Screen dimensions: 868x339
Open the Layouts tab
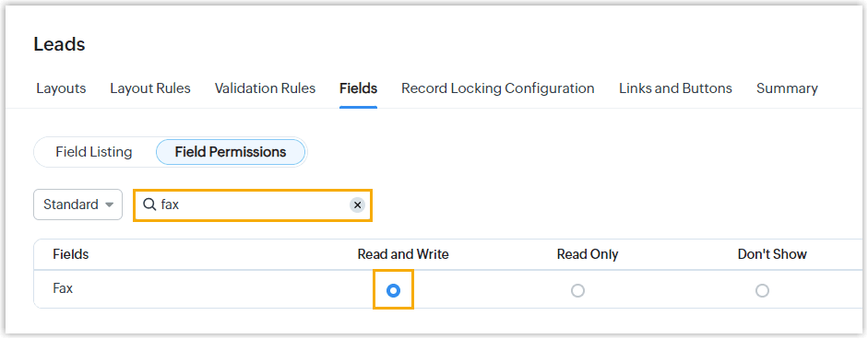point(61,88)
